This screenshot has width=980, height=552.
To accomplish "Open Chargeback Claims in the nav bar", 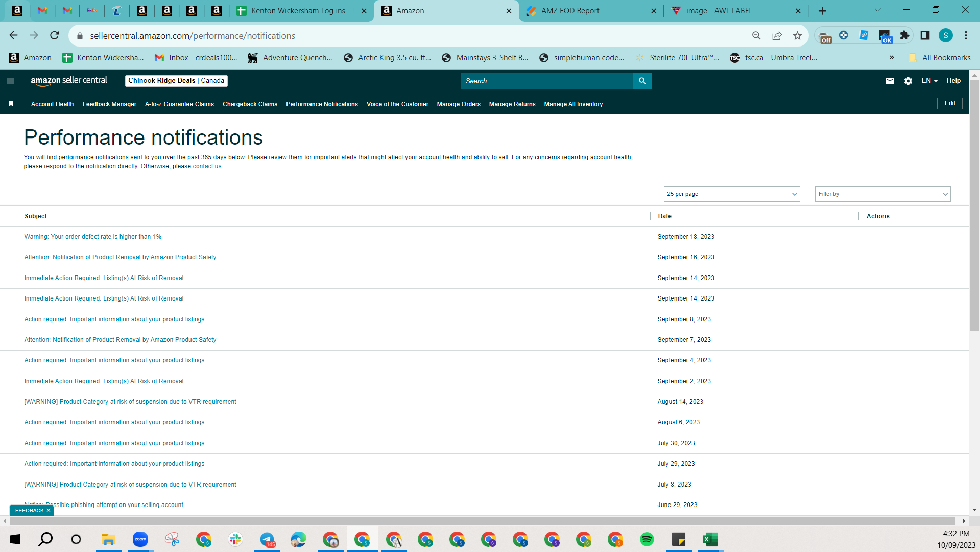I will (x=250, y=104).
